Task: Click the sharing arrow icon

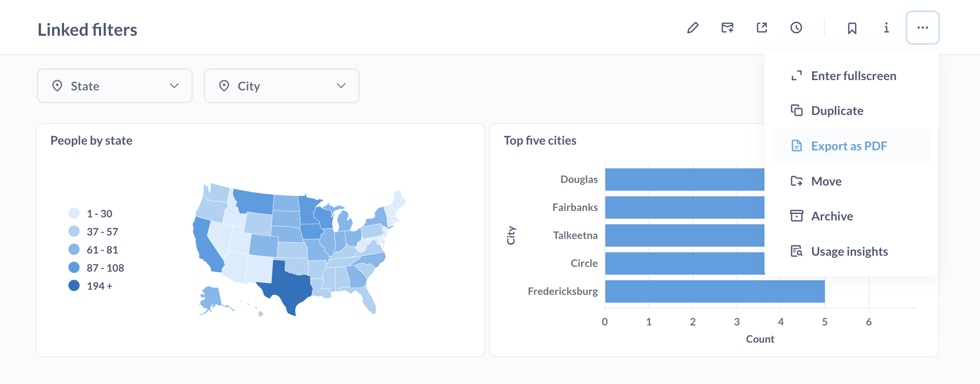Action: click(762, 28)
